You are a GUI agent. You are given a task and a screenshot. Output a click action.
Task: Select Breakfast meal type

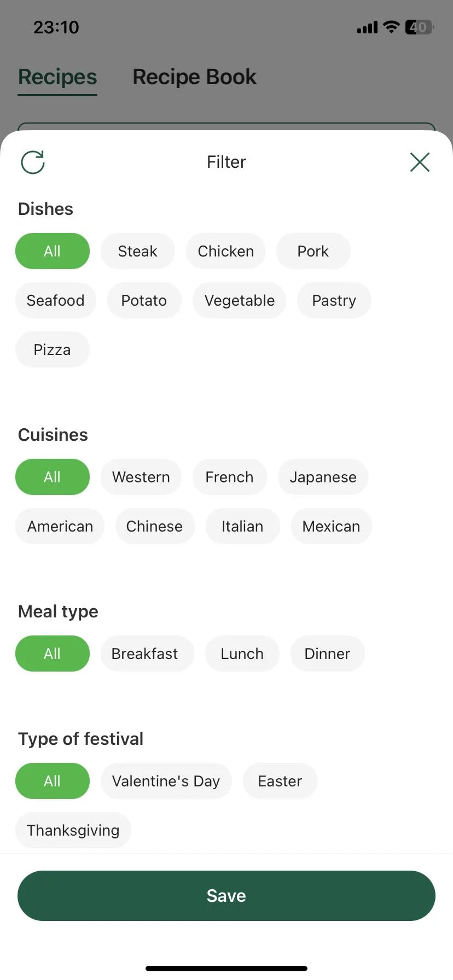pyautogui.click(x=144, y=654)
